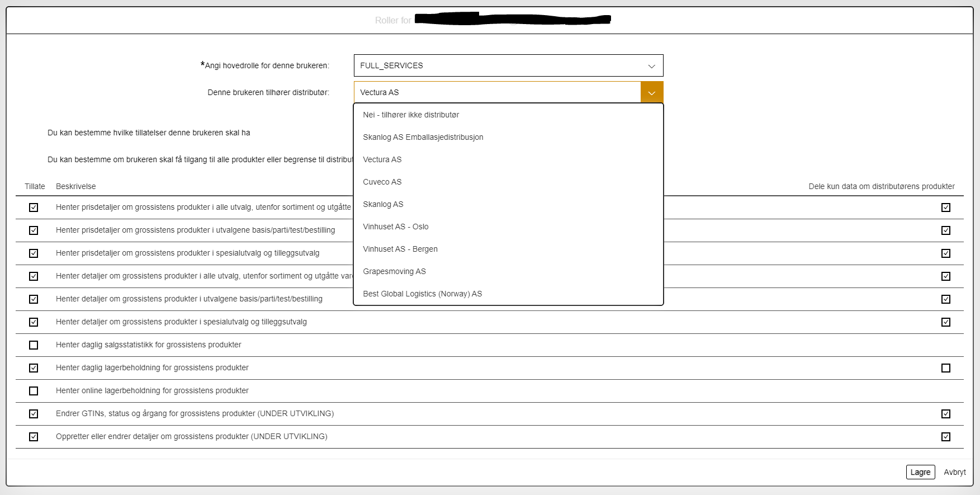Viewport: 980px width, 495px height.
Task: Click Avbryt to cancel changes
Action: [x=954, y=472]
